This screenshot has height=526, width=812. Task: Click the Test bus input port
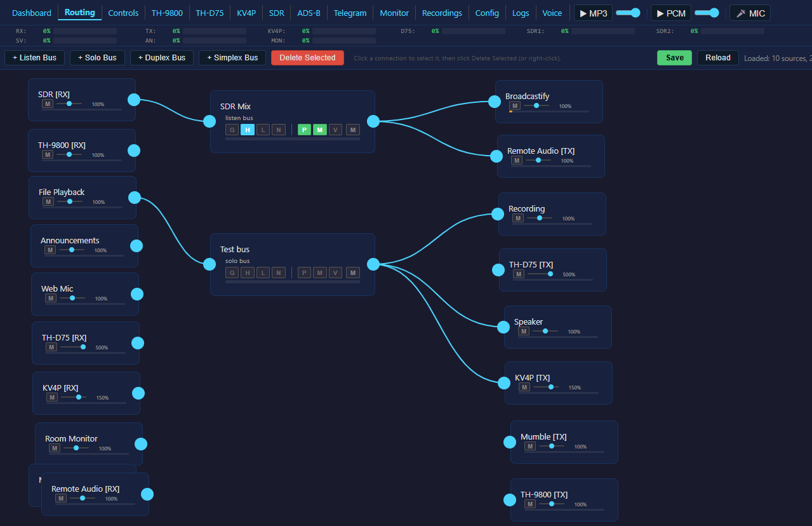[x=210, y=264]
